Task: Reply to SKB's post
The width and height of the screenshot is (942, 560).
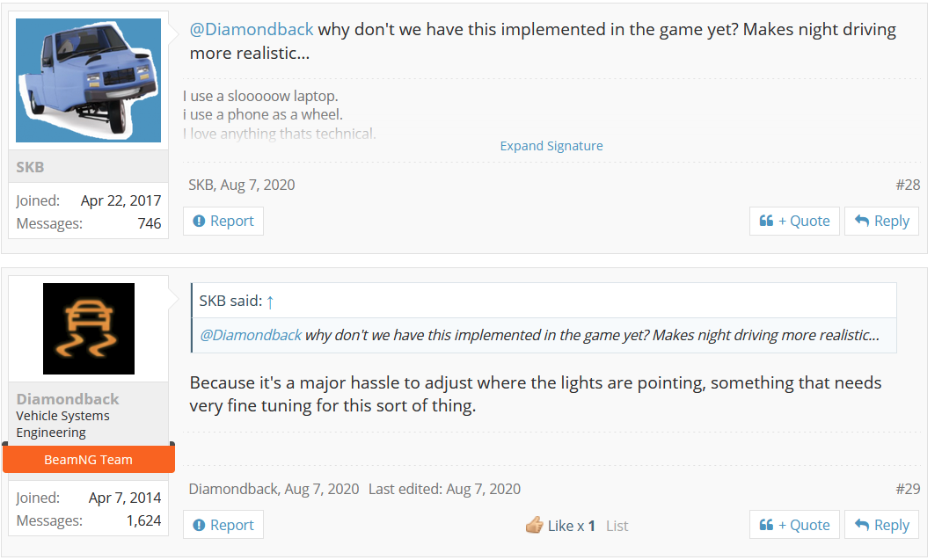Action: (881, 221)
